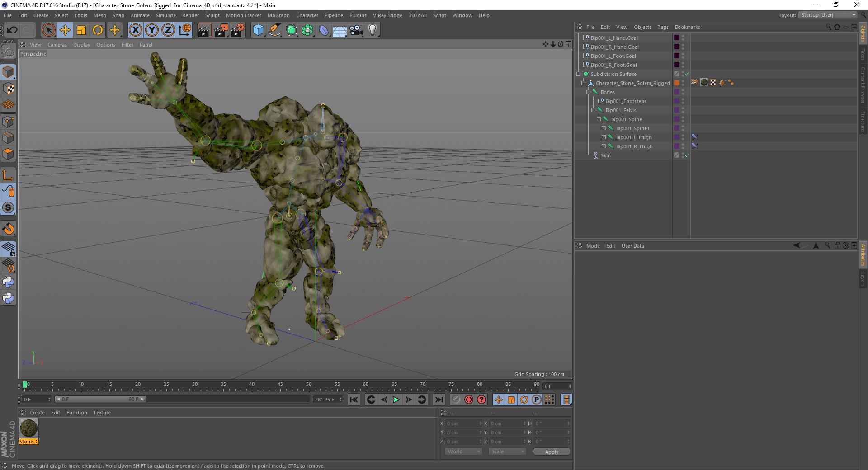
Task: Open the Character menu
Action: tap(307, 15)
